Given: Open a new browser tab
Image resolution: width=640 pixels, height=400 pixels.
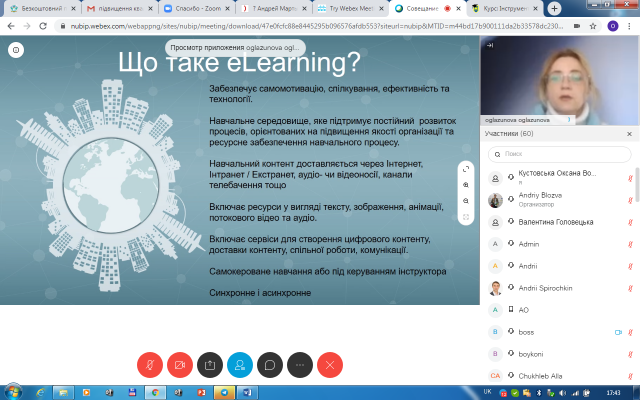Looking at the screenshot, I should pyautogui.click(x=554, y=9).
